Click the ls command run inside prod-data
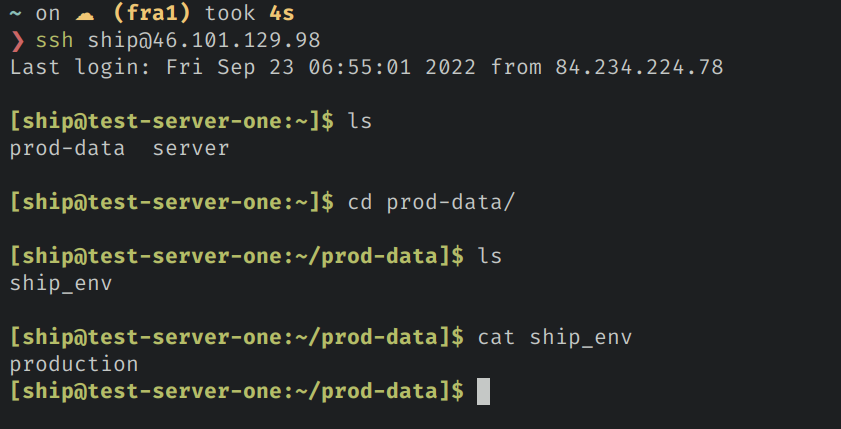This screenshot has height=429, width=841. (x=490, y=256)
